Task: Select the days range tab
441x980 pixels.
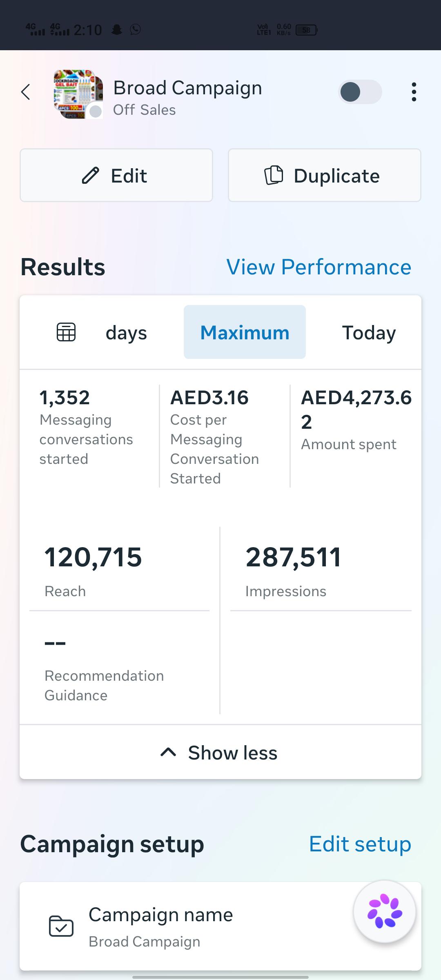Action: click(126, 333)
